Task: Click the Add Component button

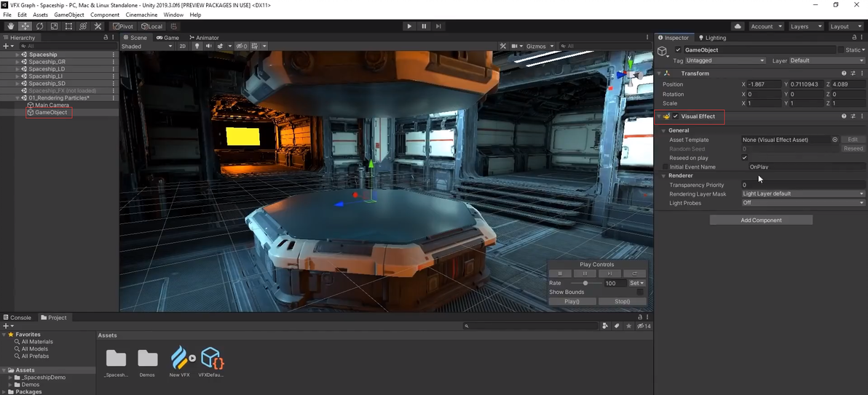Action: pos(761,220)
